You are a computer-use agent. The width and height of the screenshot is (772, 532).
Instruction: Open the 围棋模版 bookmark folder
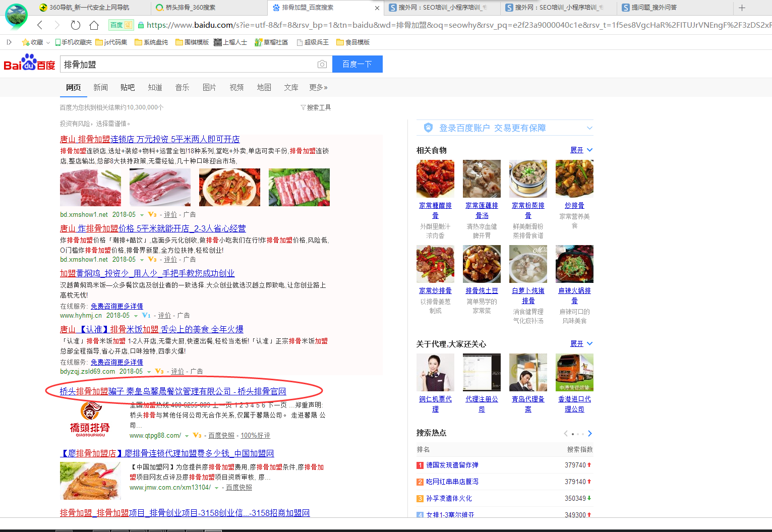192,42
